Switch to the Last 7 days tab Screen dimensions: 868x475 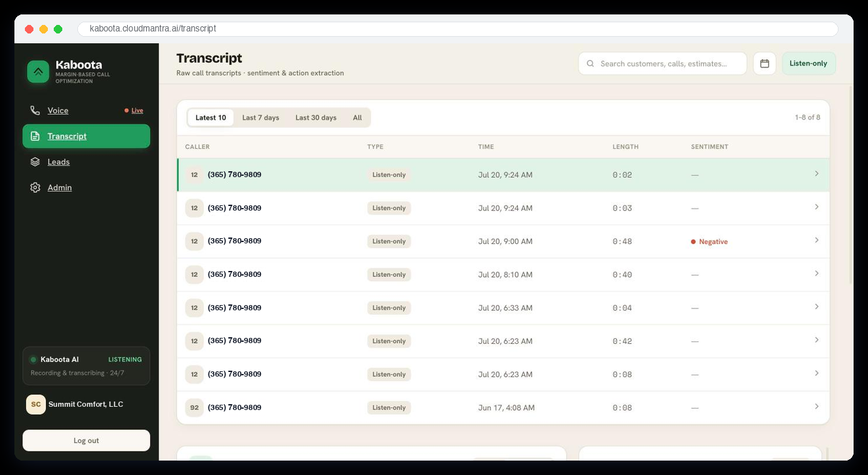click(x=260, y=117)
